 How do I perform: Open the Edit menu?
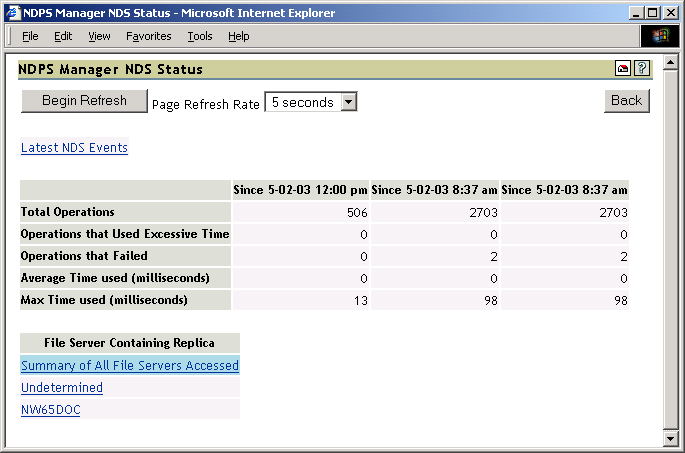63,36
